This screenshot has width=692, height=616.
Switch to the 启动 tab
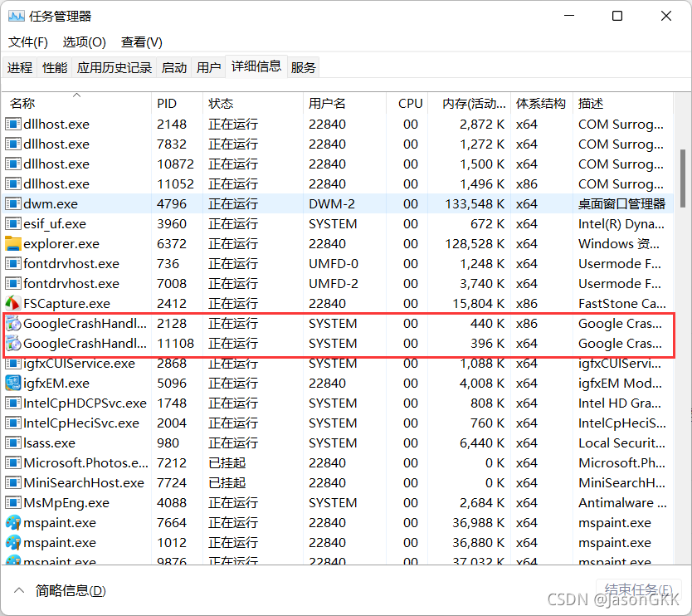[174, 67]
